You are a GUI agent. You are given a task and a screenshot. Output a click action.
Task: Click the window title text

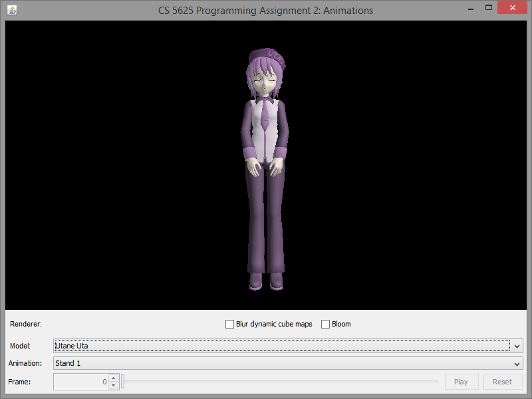pyautogui.click(x=265, y=10)
